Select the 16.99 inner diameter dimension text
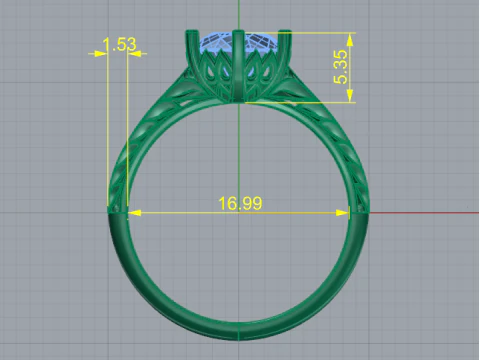Screen dimensions: 480x360 pos(240,203)
